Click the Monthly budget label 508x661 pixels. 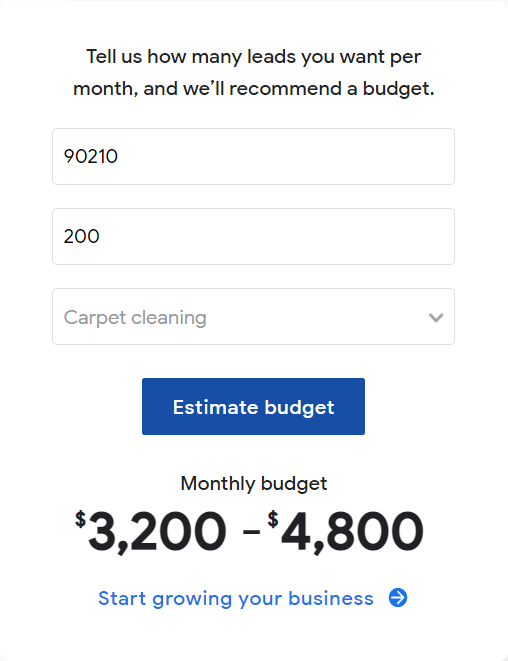click(x=254, y=484)
